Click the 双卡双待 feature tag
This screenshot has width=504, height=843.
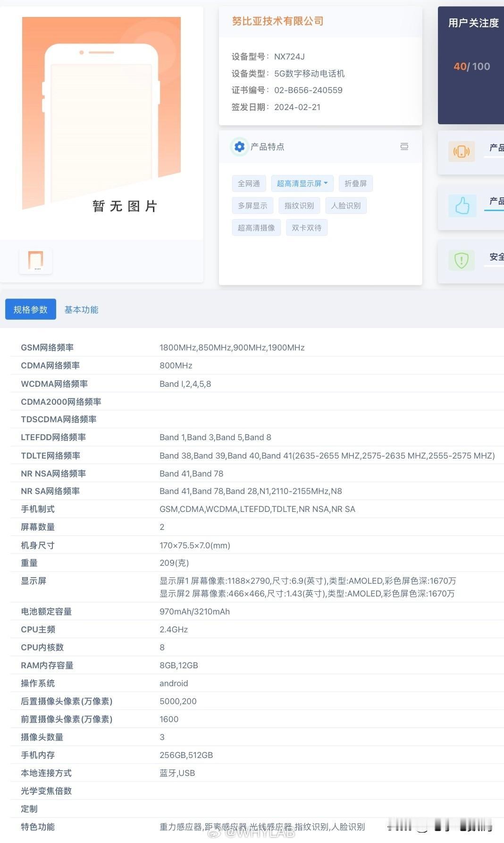click(307, 228)
